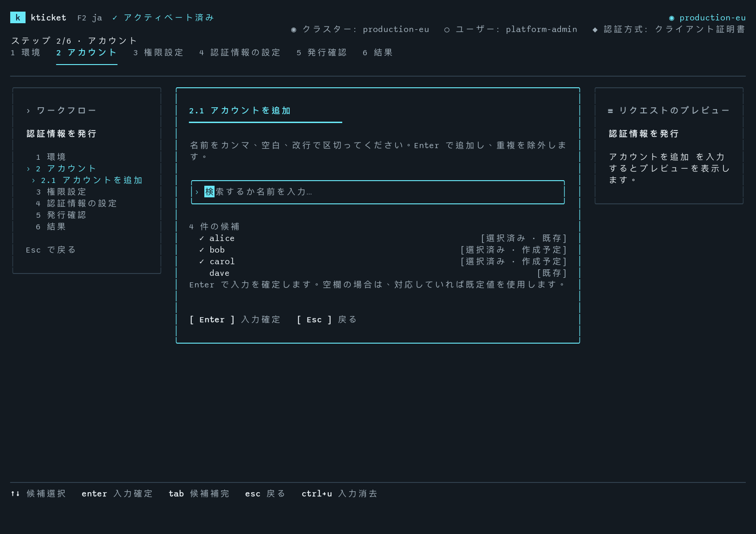Collapse the ワークフロー panel chevron

[28, 111]
